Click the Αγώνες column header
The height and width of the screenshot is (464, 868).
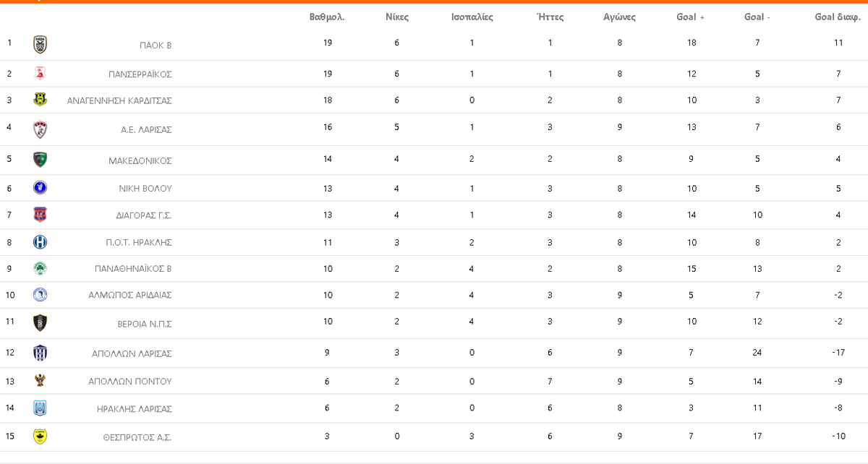tap(620, 17)
